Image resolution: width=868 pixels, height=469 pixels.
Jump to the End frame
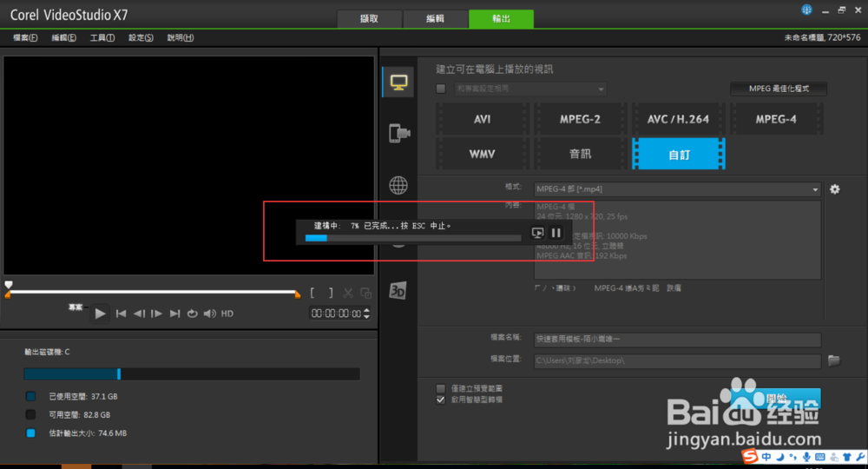tap(174, 314)
